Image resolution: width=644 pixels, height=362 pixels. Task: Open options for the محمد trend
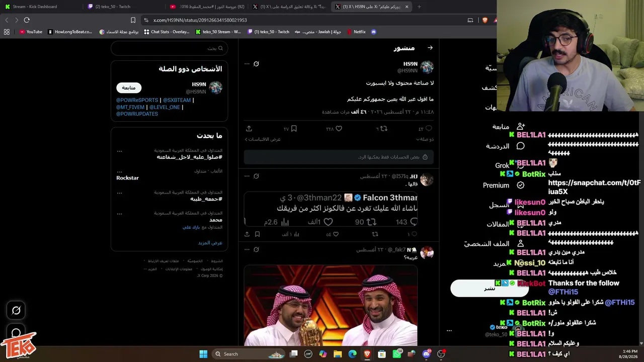click(x=119, y=214)
